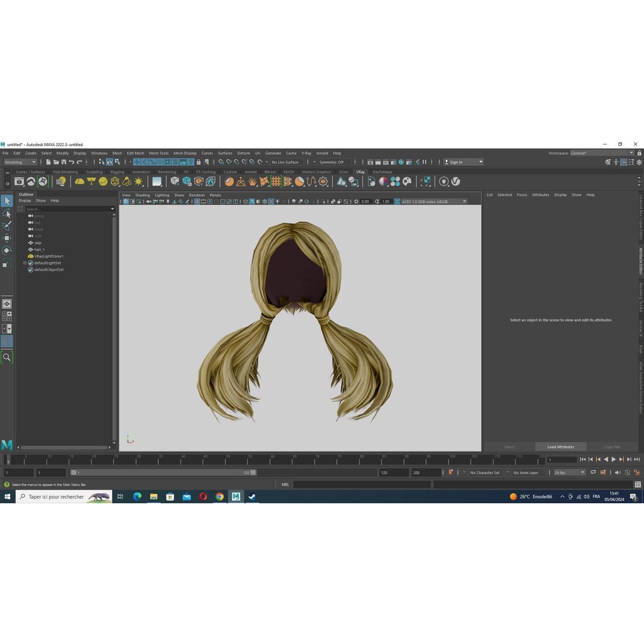644x644 pixels.
Task: Click the V-Ray proxy cube import icon
Action: click(175, 181)
